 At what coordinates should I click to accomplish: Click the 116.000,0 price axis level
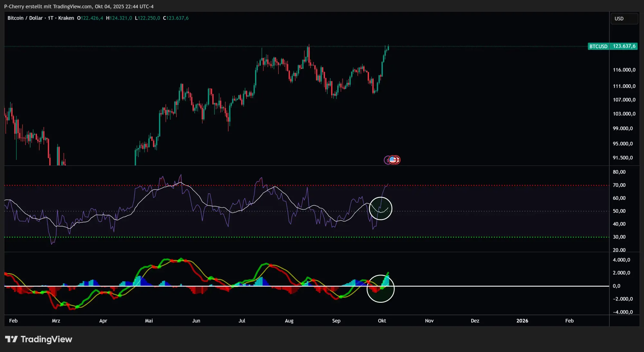tap(624, 70)
